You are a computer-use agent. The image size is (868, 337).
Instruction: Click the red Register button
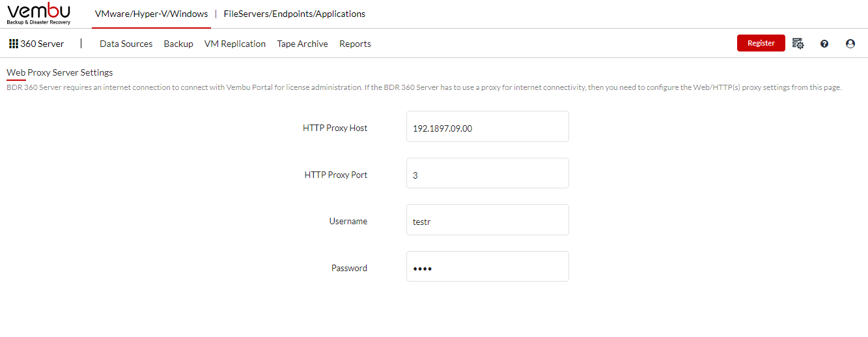761,43
